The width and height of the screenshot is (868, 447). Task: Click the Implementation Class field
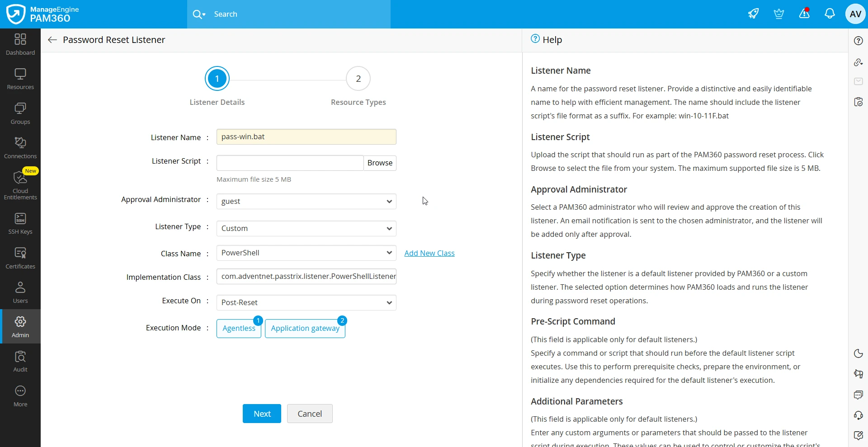coord(307,277)
